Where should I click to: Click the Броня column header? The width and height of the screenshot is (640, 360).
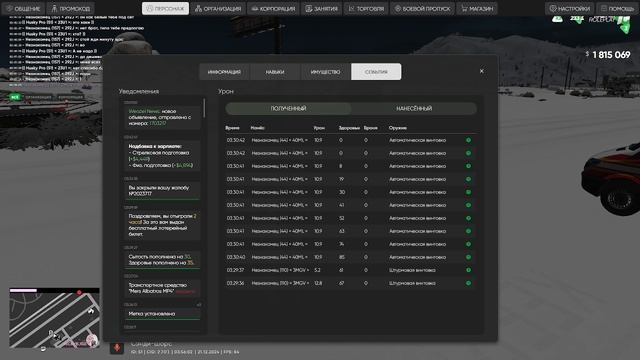pos(371,128)
